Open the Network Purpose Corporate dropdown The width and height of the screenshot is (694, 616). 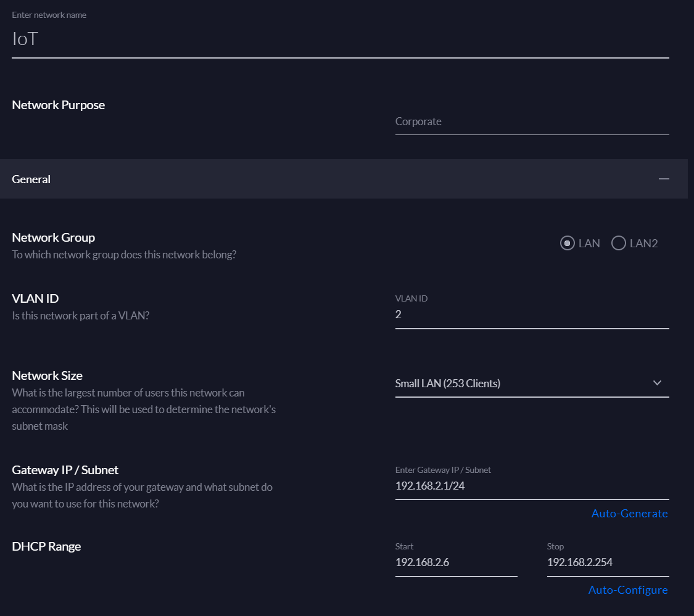pyautogui.click(x=532, y=121)
